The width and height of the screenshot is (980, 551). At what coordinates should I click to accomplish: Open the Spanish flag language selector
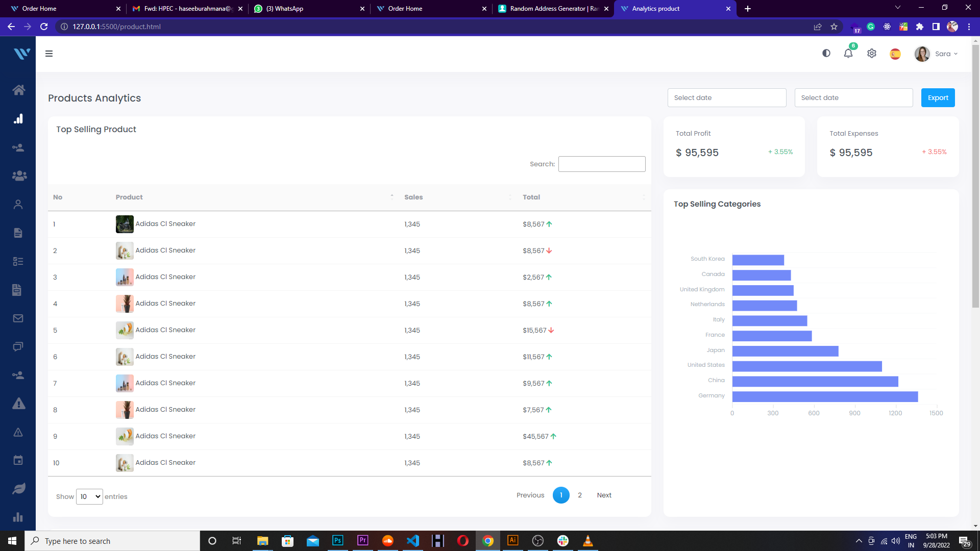pos(895,54)
